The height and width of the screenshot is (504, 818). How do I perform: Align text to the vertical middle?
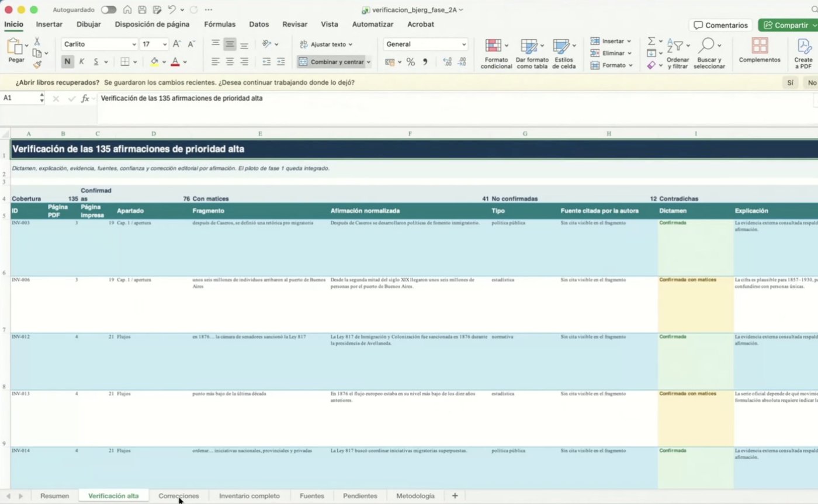coord(230,44)
